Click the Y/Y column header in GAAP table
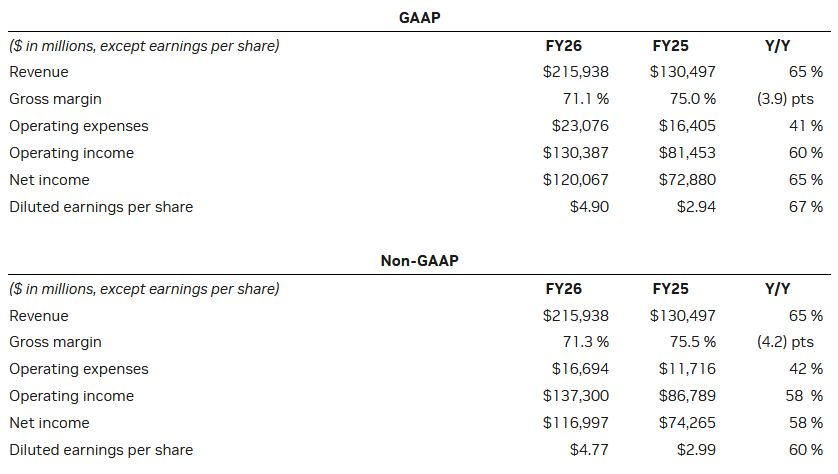The height and width of the screenshot is (474, 838). tap(777, 45)
